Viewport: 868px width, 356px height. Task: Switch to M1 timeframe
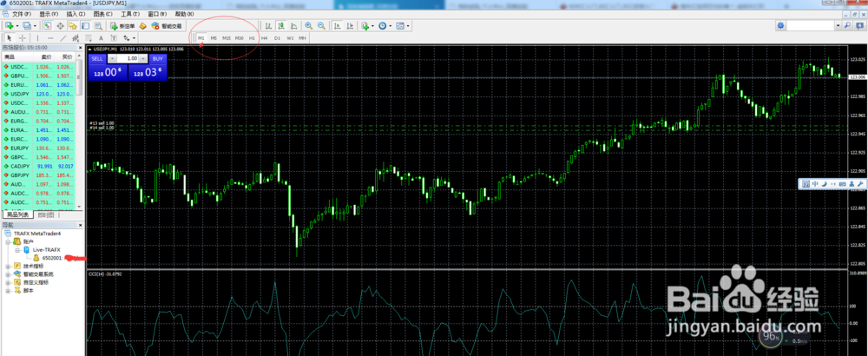point(201,38)
